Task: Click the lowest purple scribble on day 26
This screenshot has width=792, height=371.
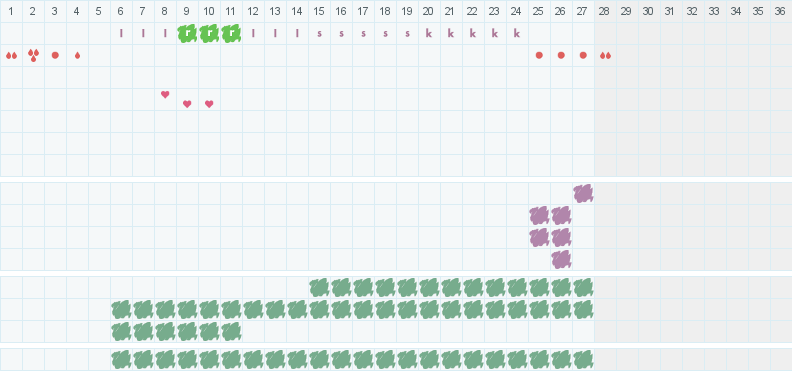Action: pos(561,259)
